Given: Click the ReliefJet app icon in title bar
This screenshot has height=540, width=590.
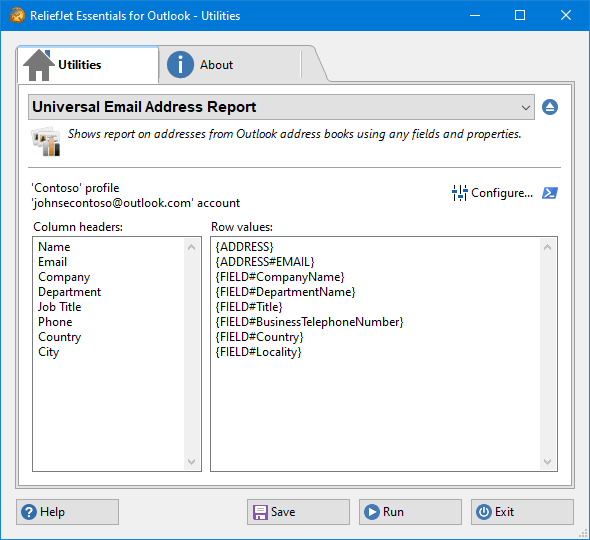Looking at the screenshot, I should coord(17,15).
